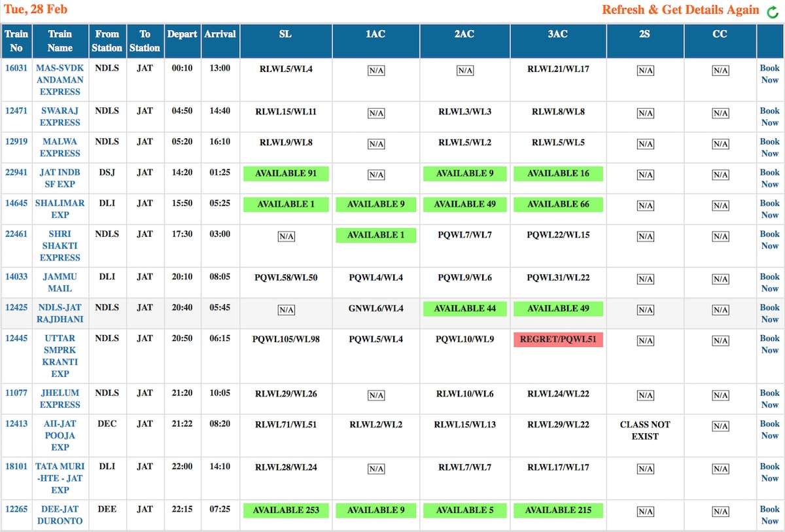
Task: Click CLASS NOT EXIST cell on train 12413
Action: coord(645,430)
